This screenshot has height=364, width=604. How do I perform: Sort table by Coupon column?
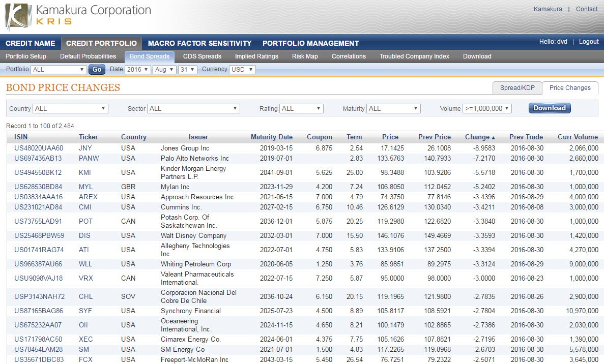click(x=320, y=137)
